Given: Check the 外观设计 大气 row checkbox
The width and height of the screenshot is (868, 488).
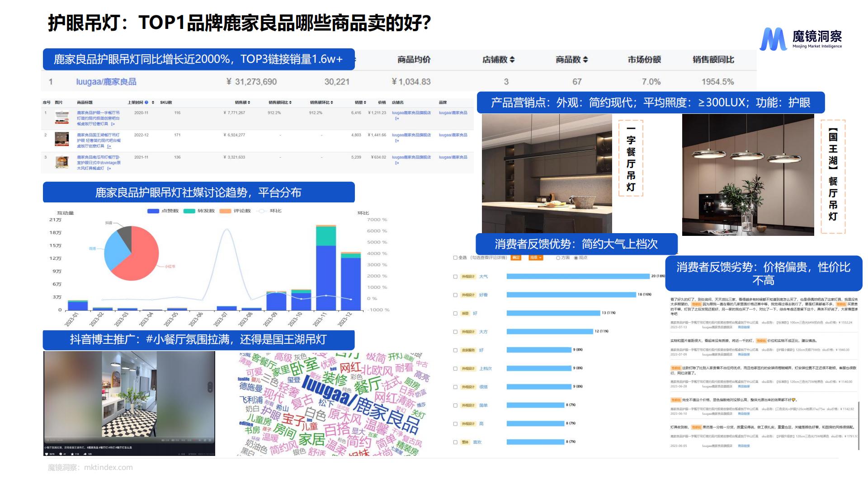Looking at the screenshot, I should tap(455, 277).
